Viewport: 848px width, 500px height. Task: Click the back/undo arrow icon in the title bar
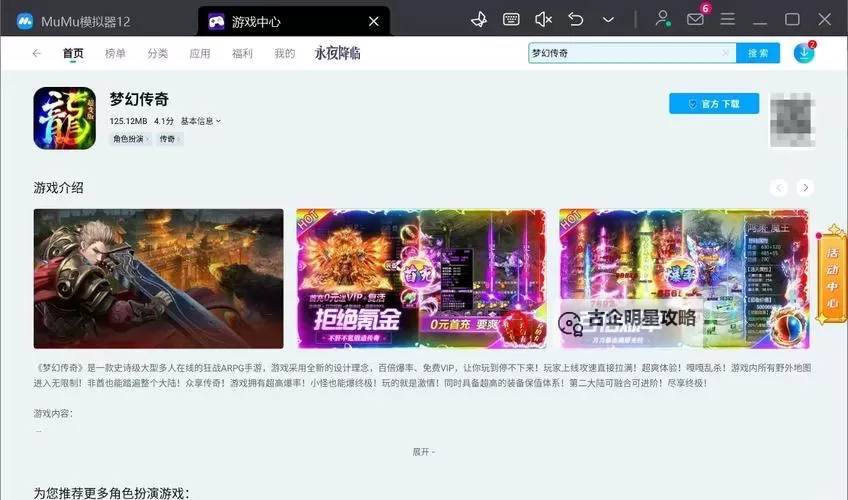pos(576,20)
